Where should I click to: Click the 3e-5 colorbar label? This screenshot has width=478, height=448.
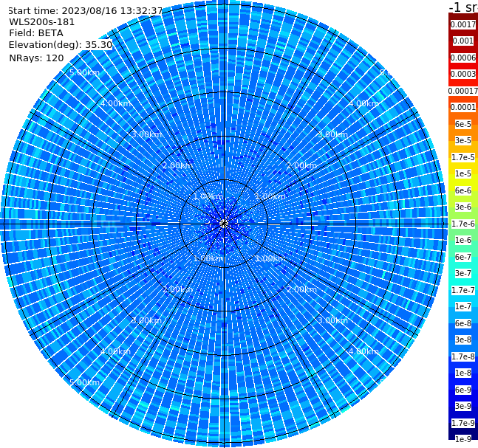[x=463, y=140]
